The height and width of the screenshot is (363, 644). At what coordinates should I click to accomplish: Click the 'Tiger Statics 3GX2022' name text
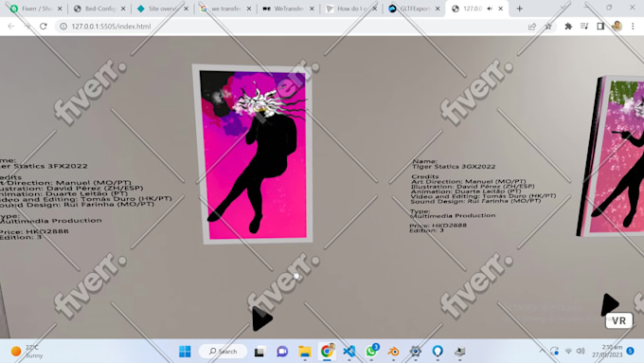[454, 167]
